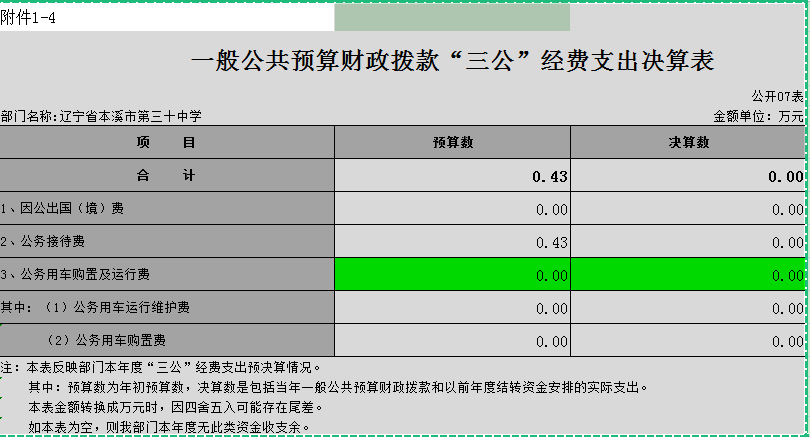Click the row label (1)公务用车运行维护费
The width and height of the screenshot is (810, 437).
pos(167,307)
